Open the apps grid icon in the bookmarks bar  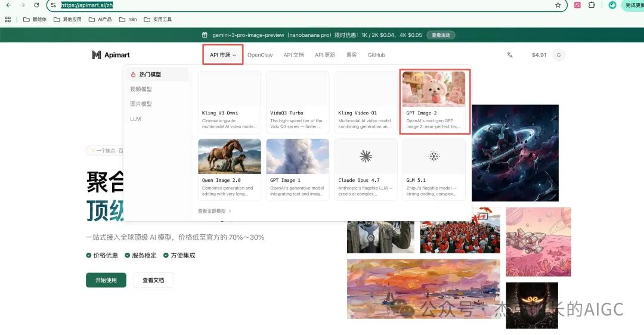click(8, 19)
